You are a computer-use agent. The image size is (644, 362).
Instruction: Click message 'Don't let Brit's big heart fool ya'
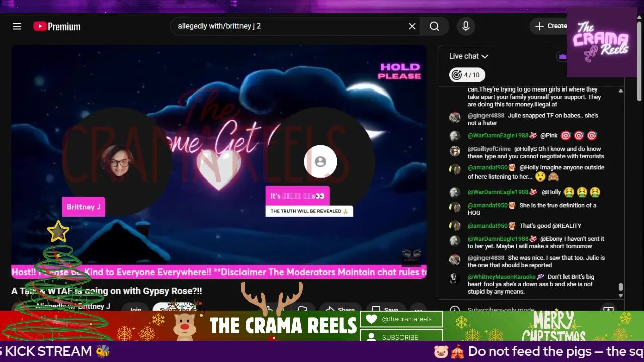click(531, 280)
